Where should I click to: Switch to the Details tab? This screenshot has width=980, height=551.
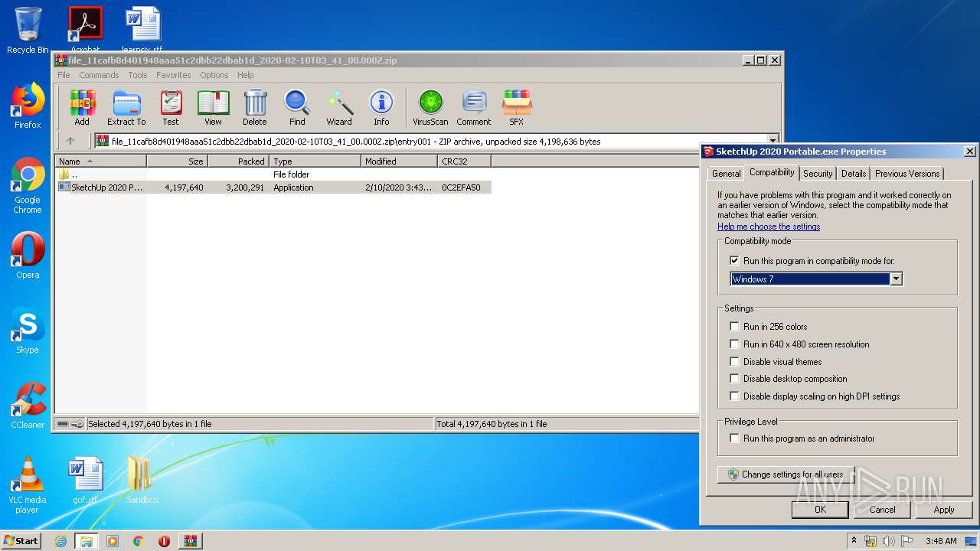(x=854, y=174)
